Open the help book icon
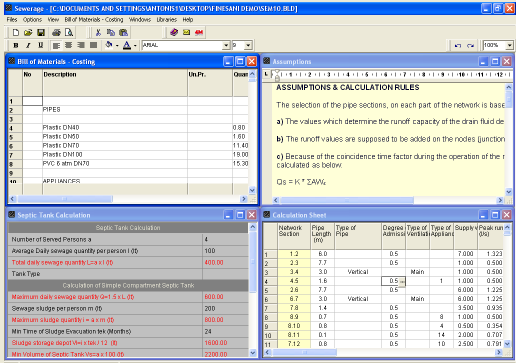The width and height of the screenshot is (516, 363). point(174,32)
